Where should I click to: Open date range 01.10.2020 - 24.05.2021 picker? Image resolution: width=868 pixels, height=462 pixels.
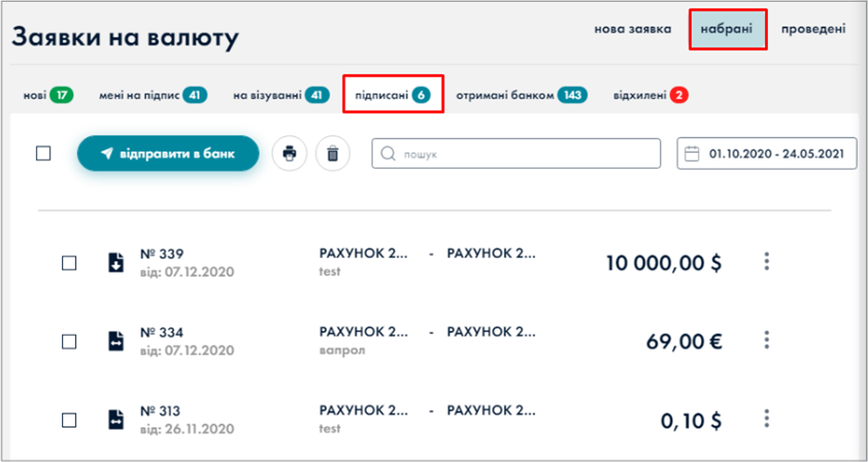(x=767, y=154)
